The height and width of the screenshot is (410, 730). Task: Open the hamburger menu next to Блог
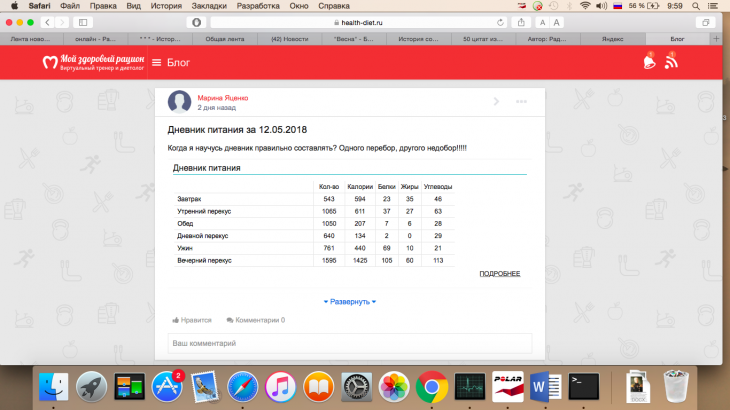coord(156,64)
